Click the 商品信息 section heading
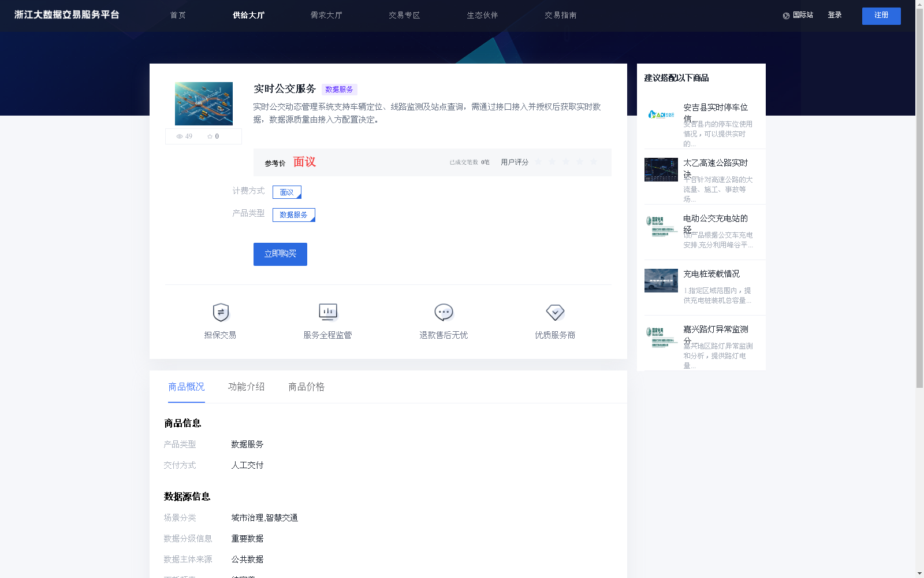The image size is (924, 578). (x=182, y=423)
